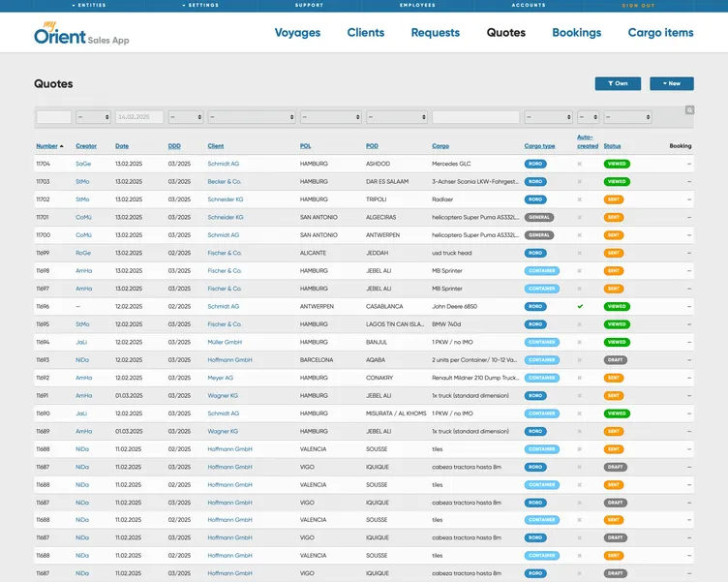Open the Quotes tab
This screenshot has width=728, height=582.
click(x=506, y=33)
